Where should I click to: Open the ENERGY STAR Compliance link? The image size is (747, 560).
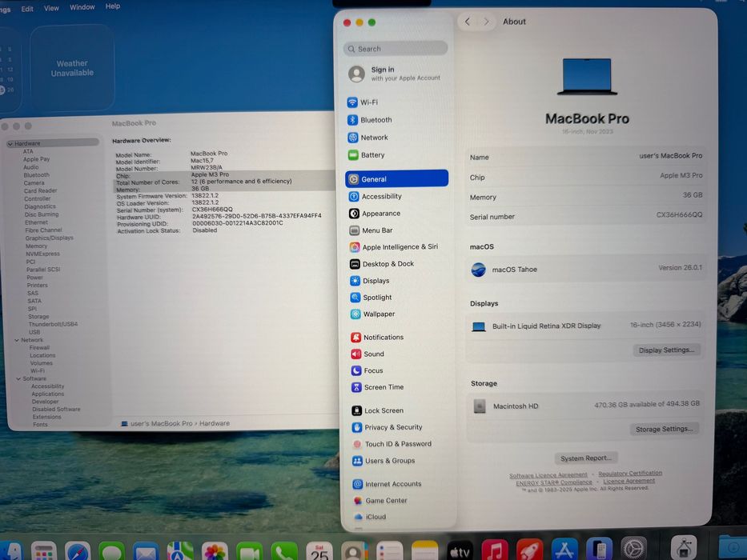click(x=554, y=482)
